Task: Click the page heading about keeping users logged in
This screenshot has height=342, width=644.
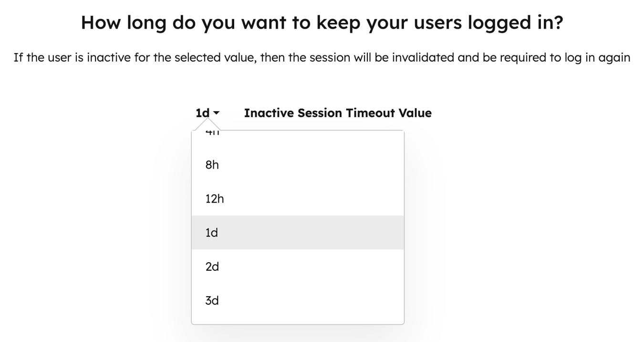Action: pos(322,22)
